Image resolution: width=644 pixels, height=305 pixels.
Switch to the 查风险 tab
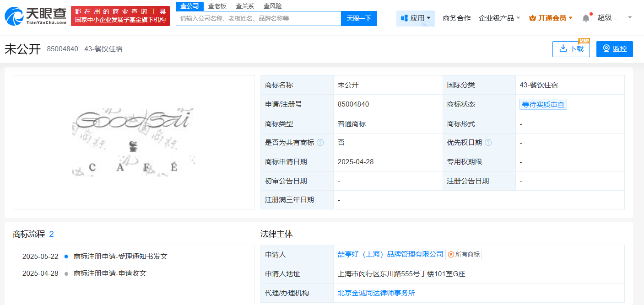273,6
